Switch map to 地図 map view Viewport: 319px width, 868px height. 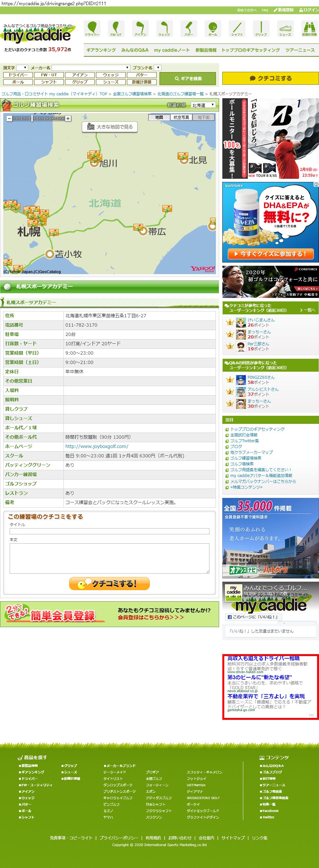(x=159, y=117)
